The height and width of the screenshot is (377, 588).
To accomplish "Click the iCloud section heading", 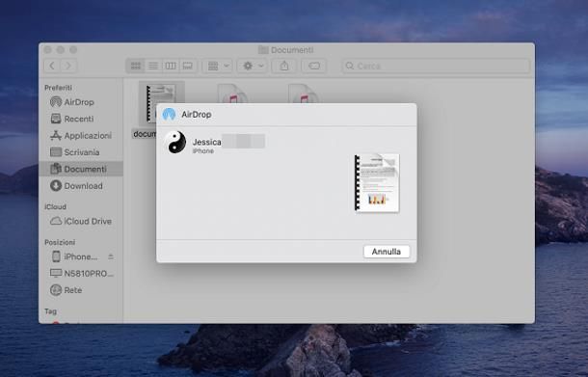I will pyautogui.click(x=55, y=206).
